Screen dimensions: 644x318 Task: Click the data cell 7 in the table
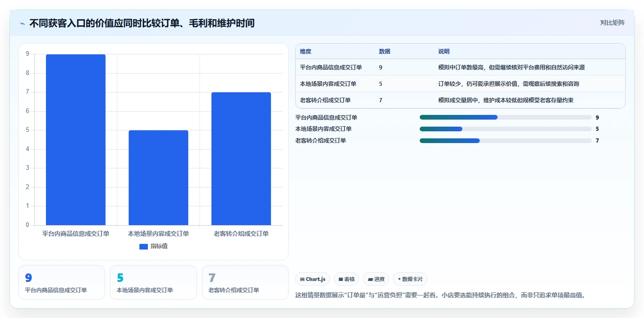click(x=381, y=100)
